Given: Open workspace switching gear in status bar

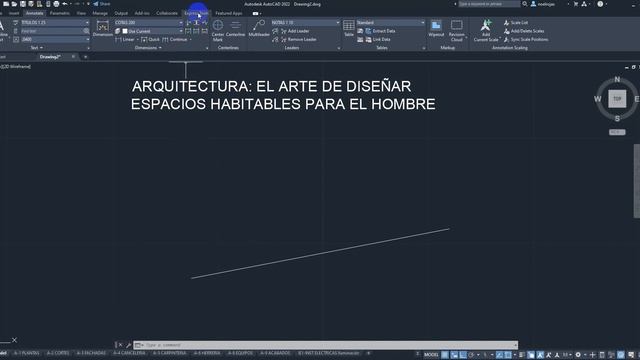Looking at the screenshot, I should pyautogui.click(x=578, y=355).
